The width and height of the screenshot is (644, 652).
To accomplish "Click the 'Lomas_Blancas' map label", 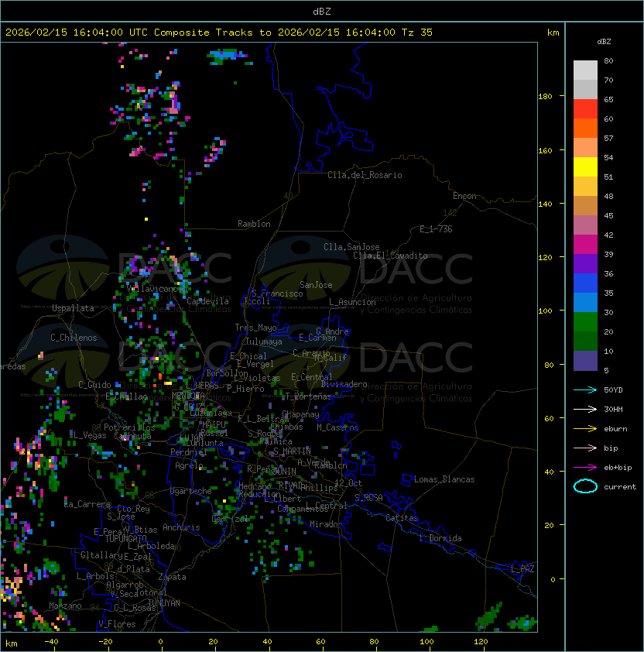I will [x=444, y=479].
